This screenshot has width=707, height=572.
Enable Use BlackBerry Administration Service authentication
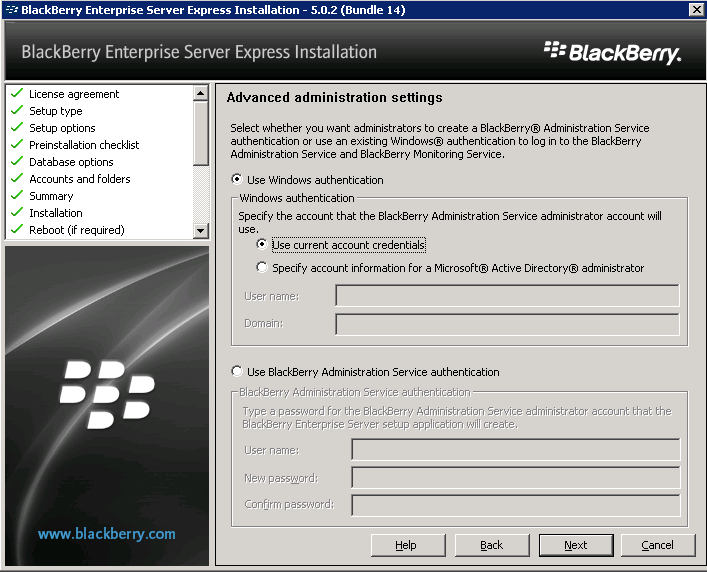pos(237,372)
